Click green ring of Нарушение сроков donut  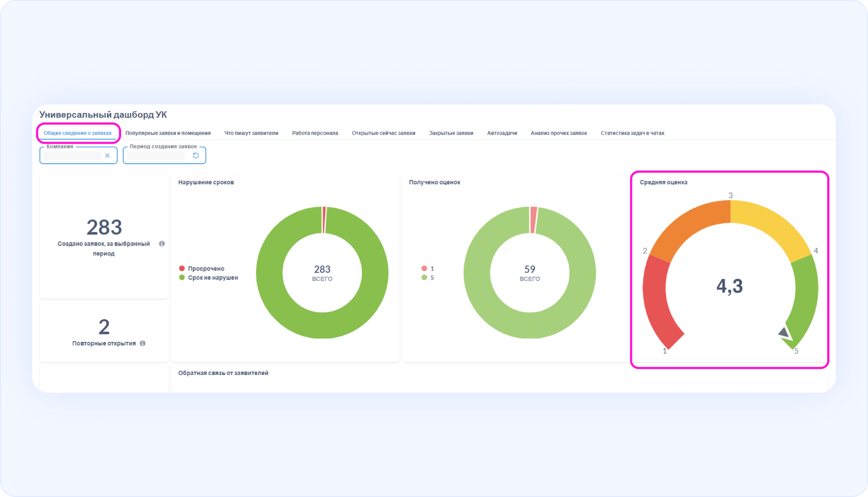[x=270, y=273]
